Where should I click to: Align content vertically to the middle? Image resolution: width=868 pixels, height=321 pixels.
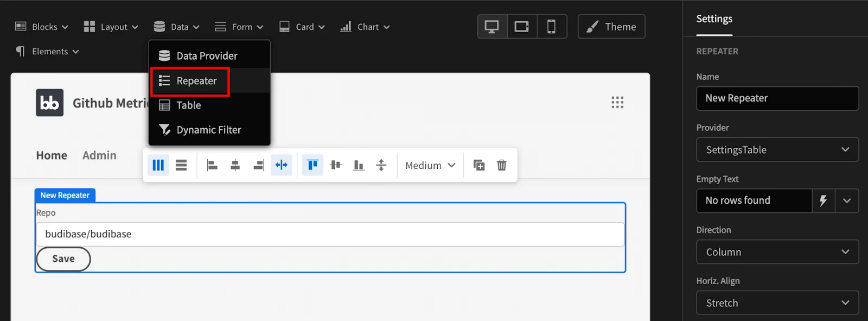[336, 165]
